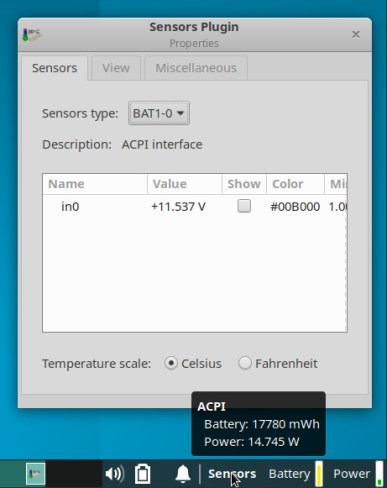Sort the list by Value column header
The image size is (387, 488).
coord(185,184)
